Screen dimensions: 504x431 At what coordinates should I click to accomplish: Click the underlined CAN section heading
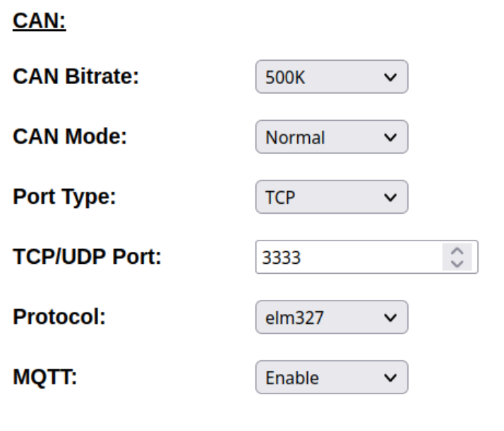pos(40,21)
